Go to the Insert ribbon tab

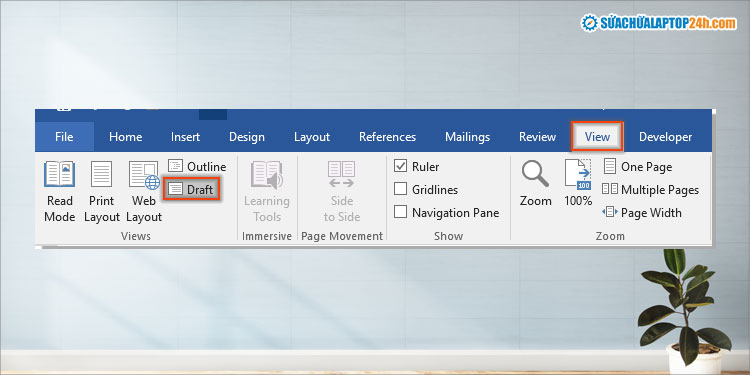185,137
